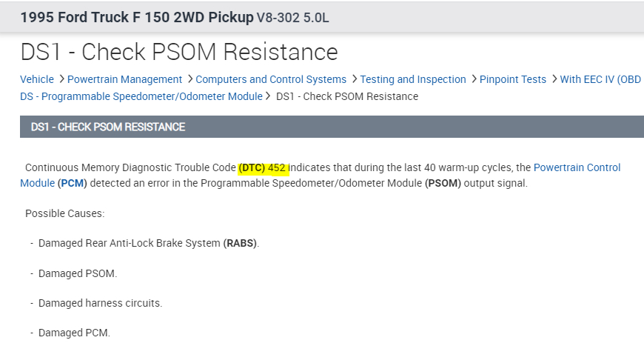Click the final DS1 - Check PSOM Resistance breadcrumb
The height and width of the screenshot is (343, 644).
346,96
